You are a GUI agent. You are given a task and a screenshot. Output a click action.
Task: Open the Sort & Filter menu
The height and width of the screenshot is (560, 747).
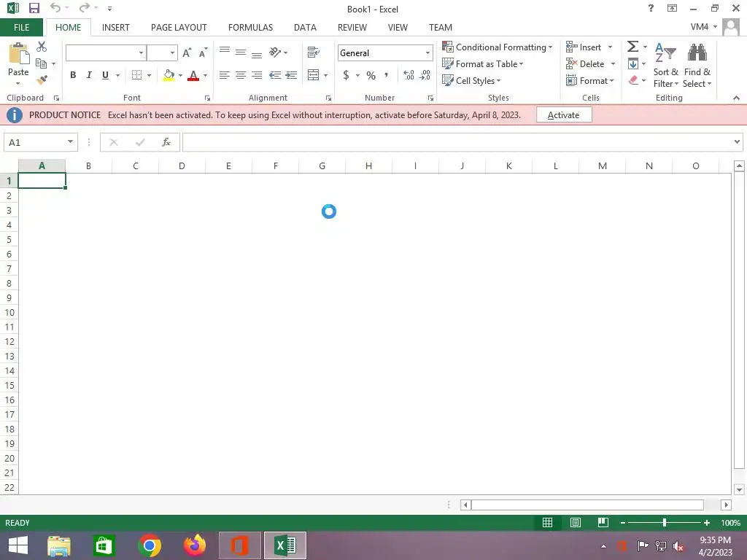[x=665, y=65]
